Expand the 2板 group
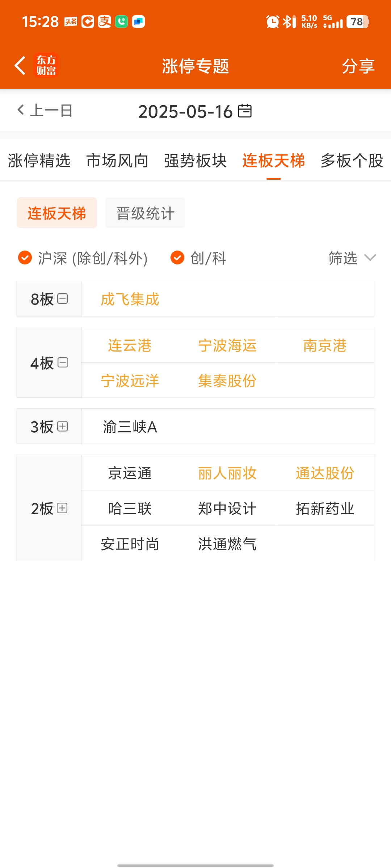Screen dimensions: 391x868 click(x=62, y=508)
